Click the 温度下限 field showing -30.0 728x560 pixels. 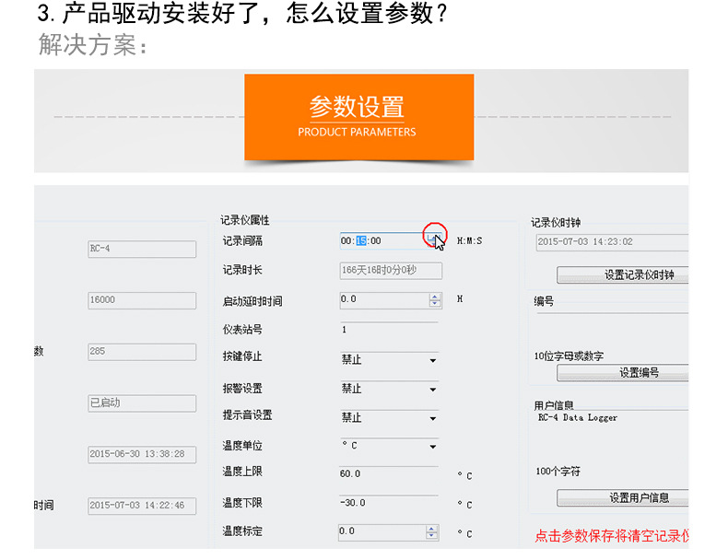(x=389, y=503)
